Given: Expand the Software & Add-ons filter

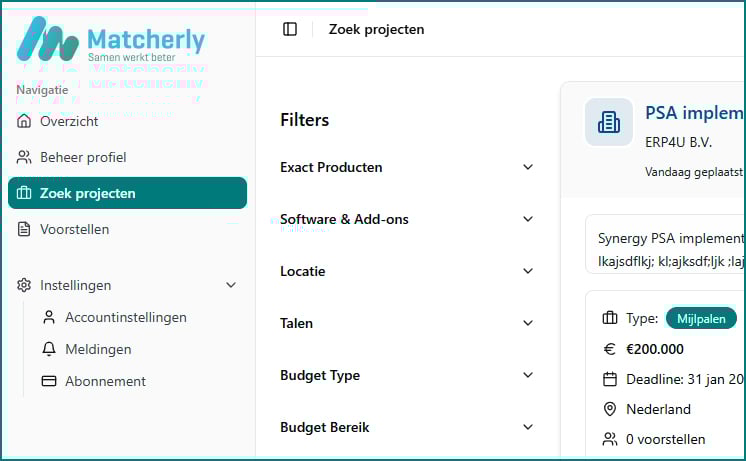Looking at the screenshot, I should 528,219.
